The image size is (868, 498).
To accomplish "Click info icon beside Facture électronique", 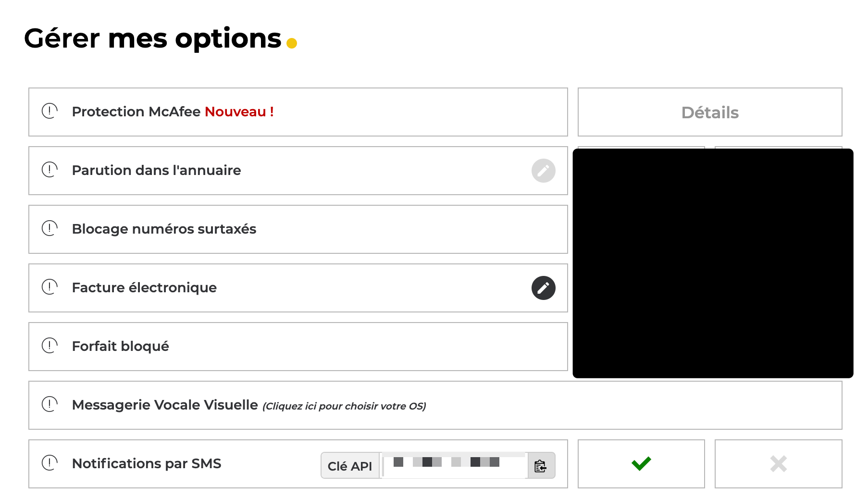I will click(x=50, y=287).
